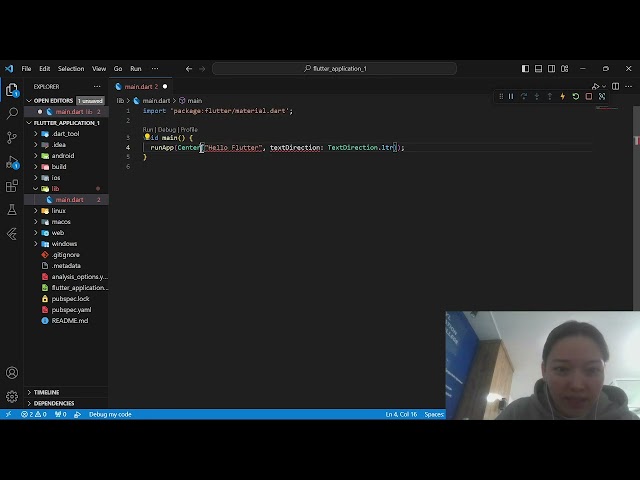640x480 pixels.
Task: Open the Search view in activity bar
Action: point(12,113)
